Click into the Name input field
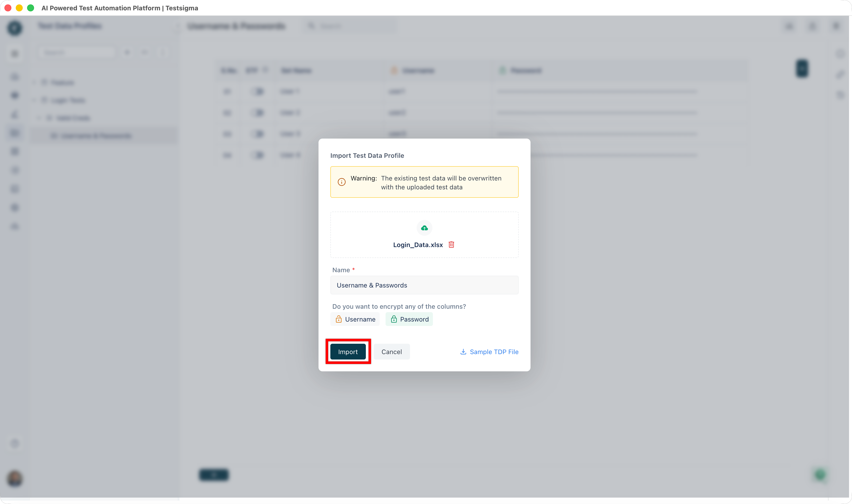Image resolution: width=852 pixels, height=504 pixels. pyautogui.click(x=424, y=285)
